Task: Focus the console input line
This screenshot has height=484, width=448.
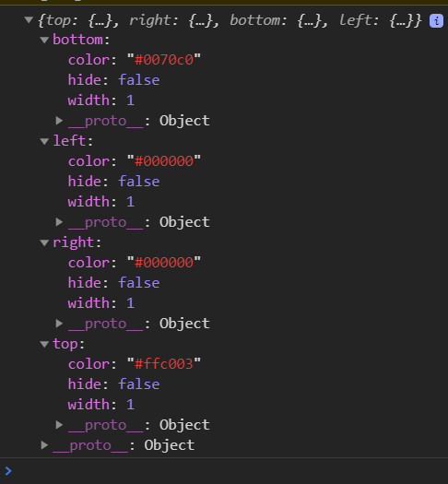Action: click(230, 471)
